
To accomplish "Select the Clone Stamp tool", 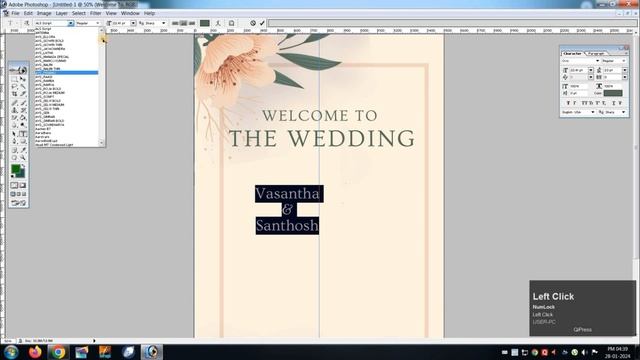I will (x=14, y=110).
